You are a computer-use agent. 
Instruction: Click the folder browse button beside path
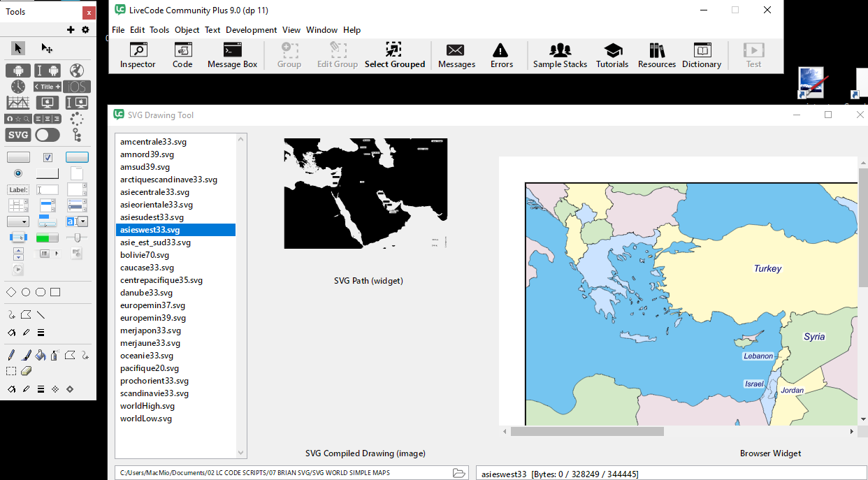tap(459, 473)
